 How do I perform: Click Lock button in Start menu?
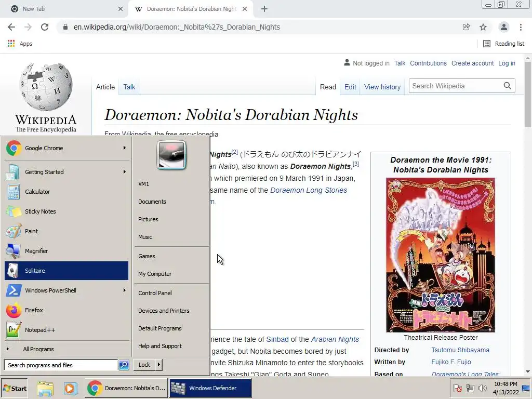tap(144, 365)
